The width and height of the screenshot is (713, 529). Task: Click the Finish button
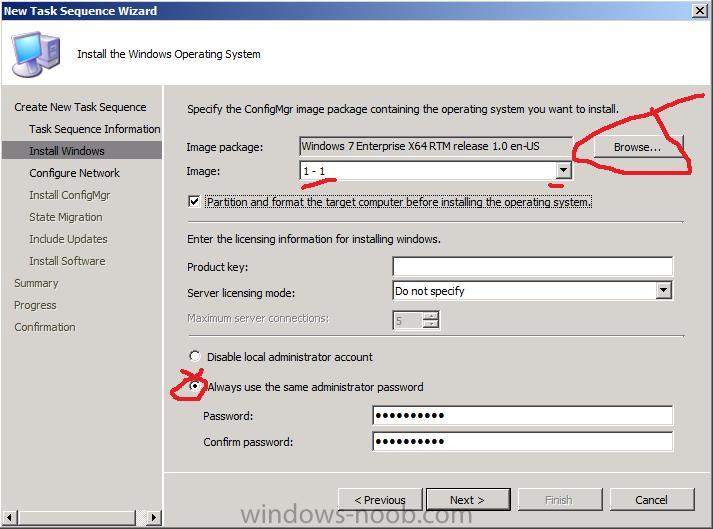(559, 500)
